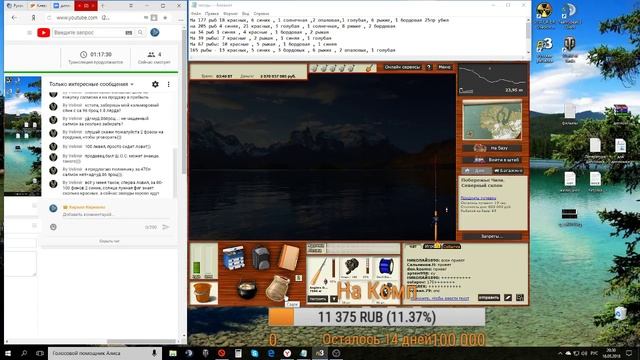Expand the chat message filter dropdown
This screenshot has width=640, height=360.
(x=132, y=84)
